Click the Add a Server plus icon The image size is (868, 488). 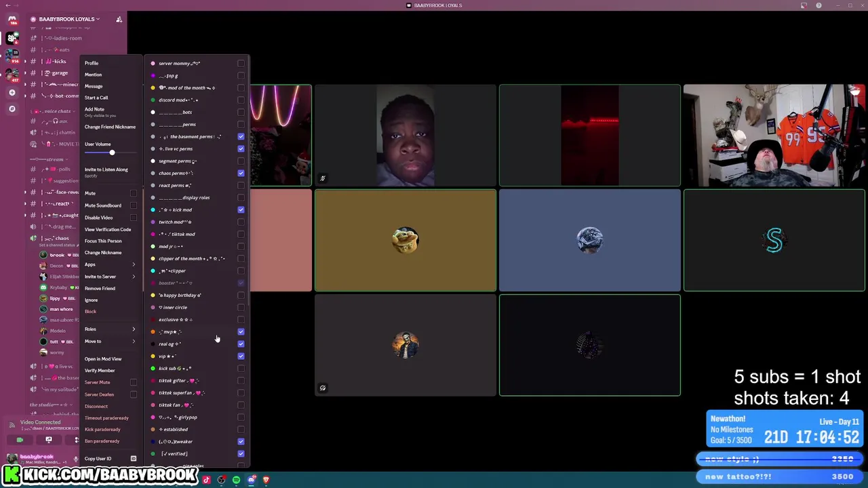[12, 92]
